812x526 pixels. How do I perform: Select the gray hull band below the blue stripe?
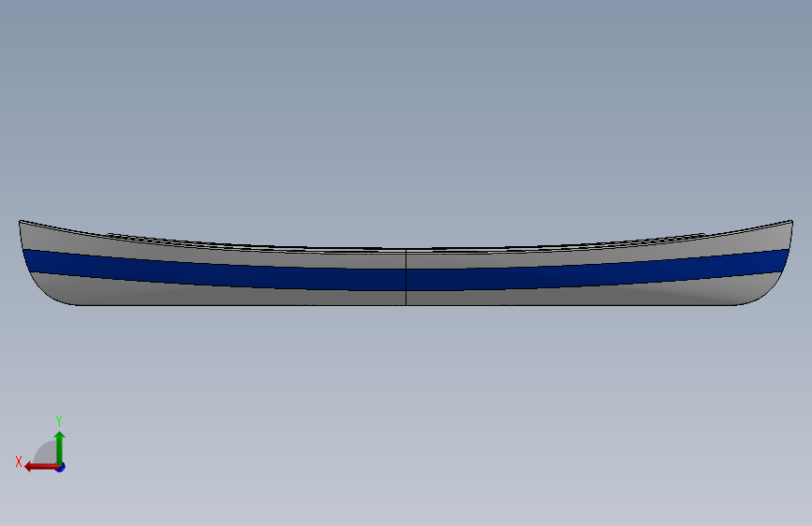406,298
